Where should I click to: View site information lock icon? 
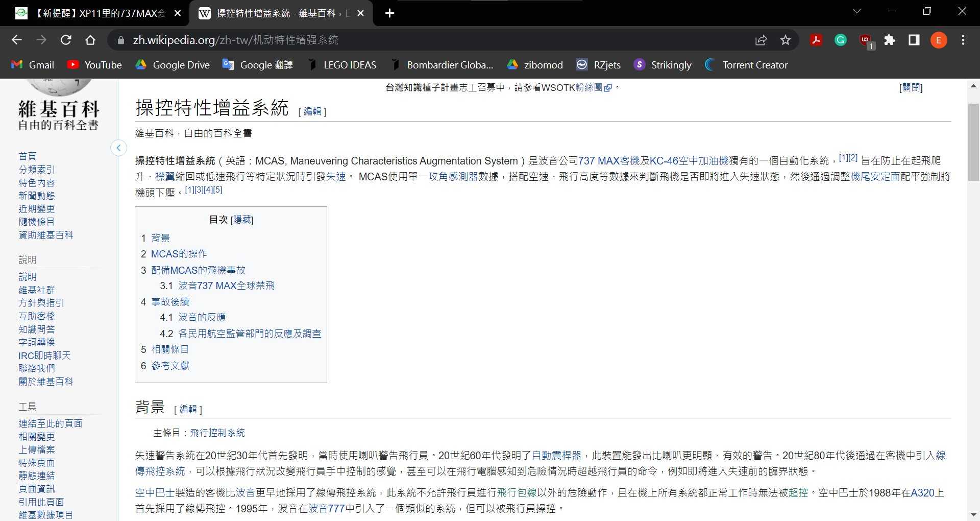pos(121,40)
